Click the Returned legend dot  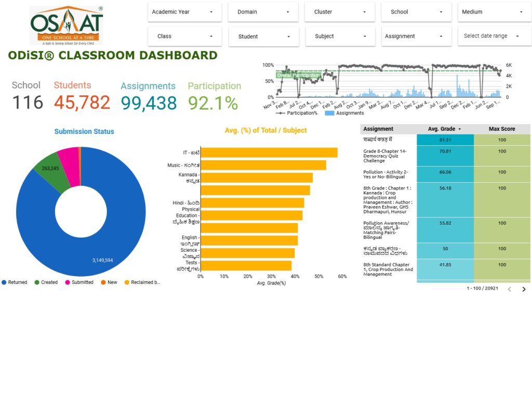(x=4, y=282)
